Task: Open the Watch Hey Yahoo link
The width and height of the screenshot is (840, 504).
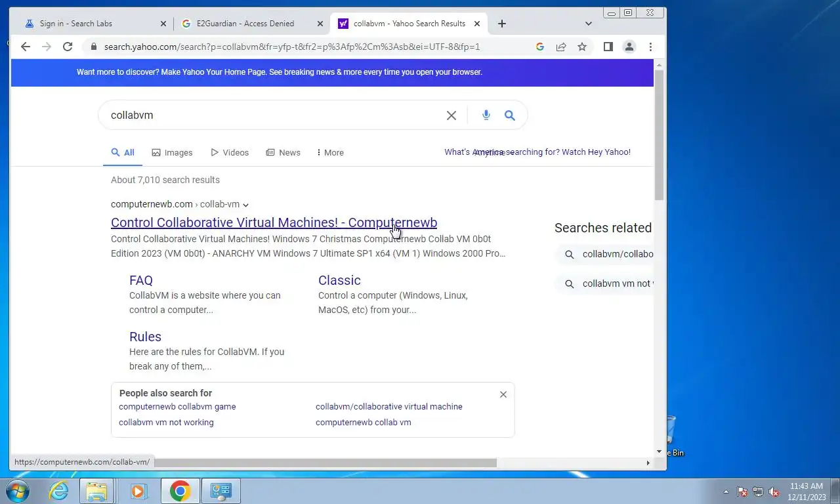Action: [537, 152]
